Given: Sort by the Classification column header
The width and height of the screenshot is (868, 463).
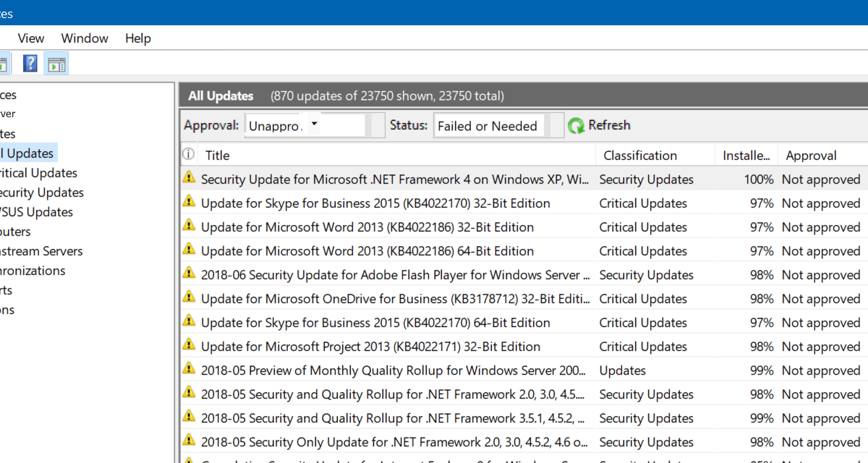Looking at the screenshot, I should 640,156.
